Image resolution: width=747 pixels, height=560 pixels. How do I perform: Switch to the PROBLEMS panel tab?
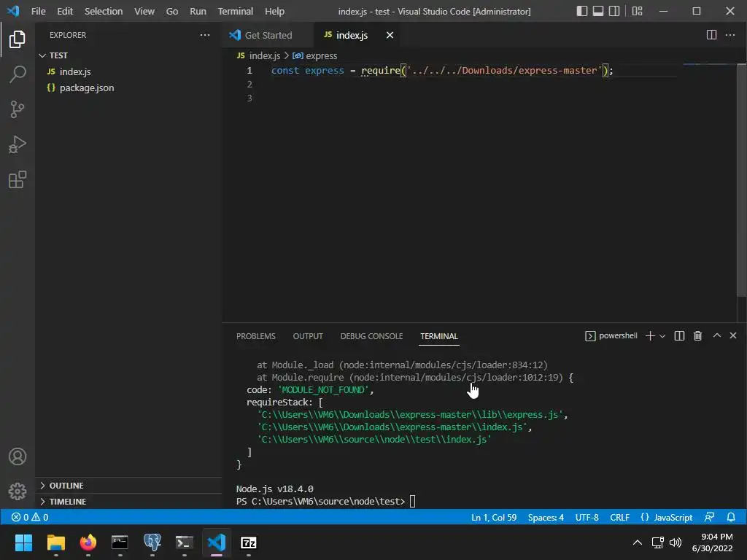pos(256,336)
